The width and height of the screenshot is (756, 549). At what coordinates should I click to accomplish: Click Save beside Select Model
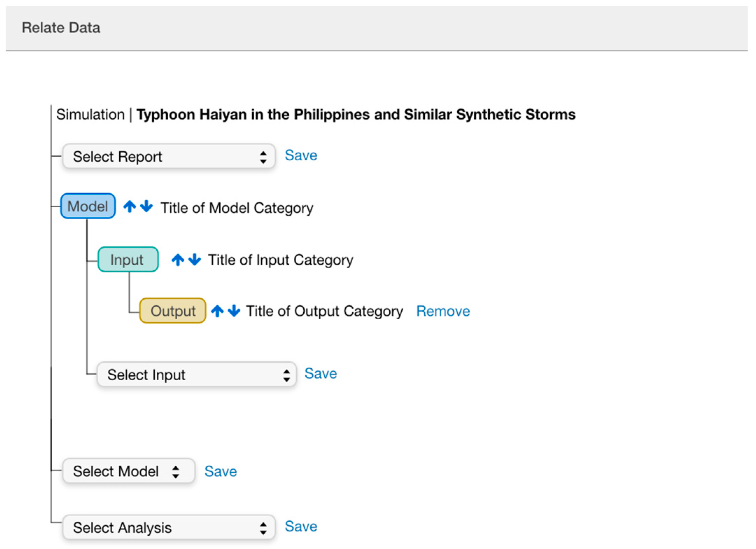coord(220,471)
